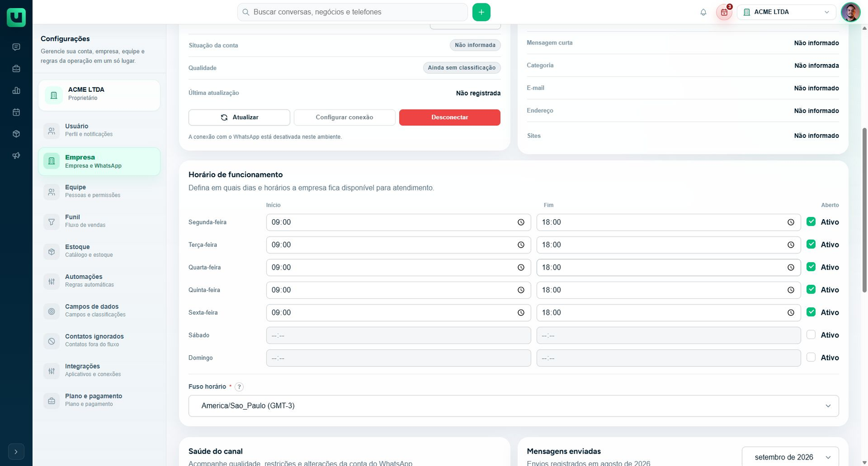Click the Configurar conexão button
Screen dimensions: 868x466
[344, 118]
